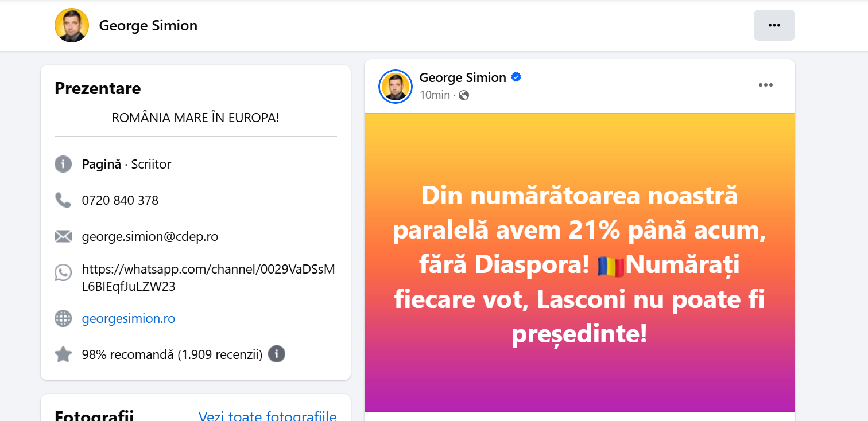Click the info icon next to Pagină · Scriitor
868x421 pixels.
(x=63, y=164)
